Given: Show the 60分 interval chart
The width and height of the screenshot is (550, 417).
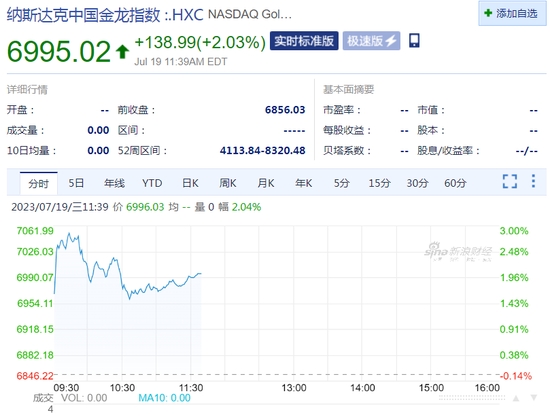Looking at the screenshot, I should pyautogui.click(x=455, y=183).
